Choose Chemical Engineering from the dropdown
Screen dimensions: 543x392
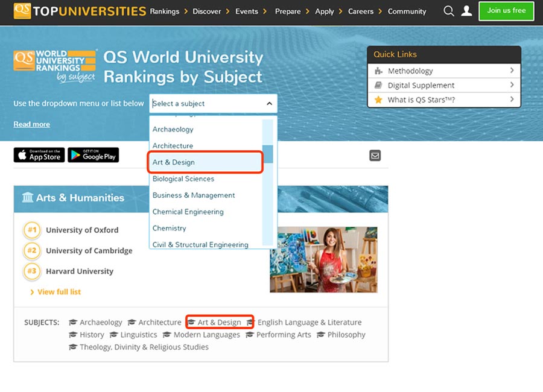206,212
